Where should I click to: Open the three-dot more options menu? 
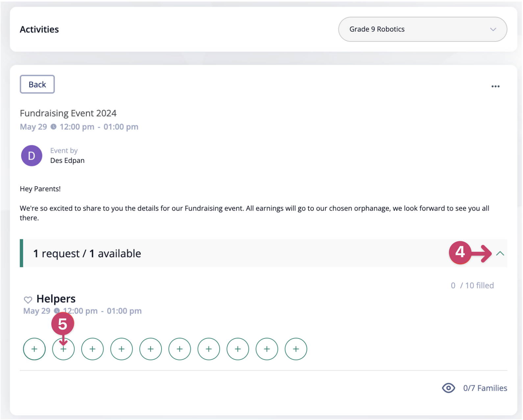(x=495, y=86)
